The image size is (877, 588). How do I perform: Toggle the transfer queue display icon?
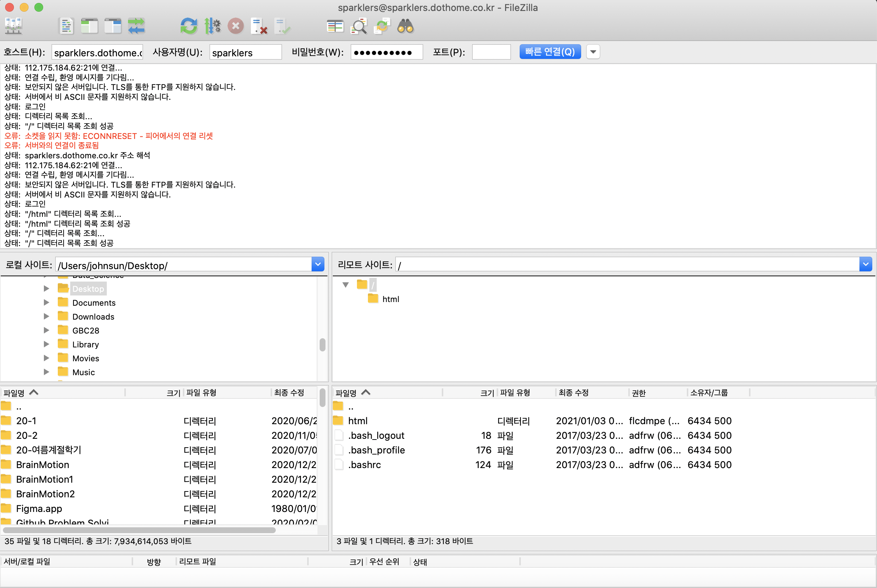[136, 26]
